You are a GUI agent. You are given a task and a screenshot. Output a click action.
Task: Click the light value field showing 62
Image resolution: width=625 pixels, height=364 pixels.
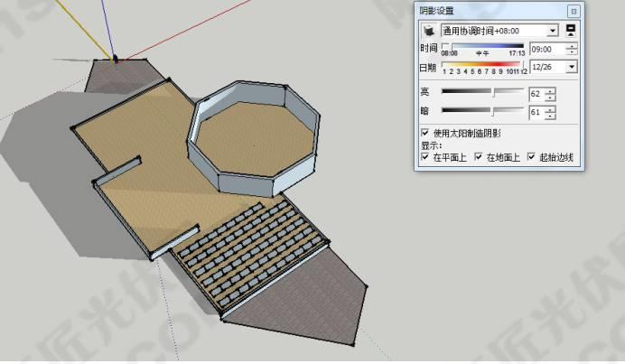536,93
